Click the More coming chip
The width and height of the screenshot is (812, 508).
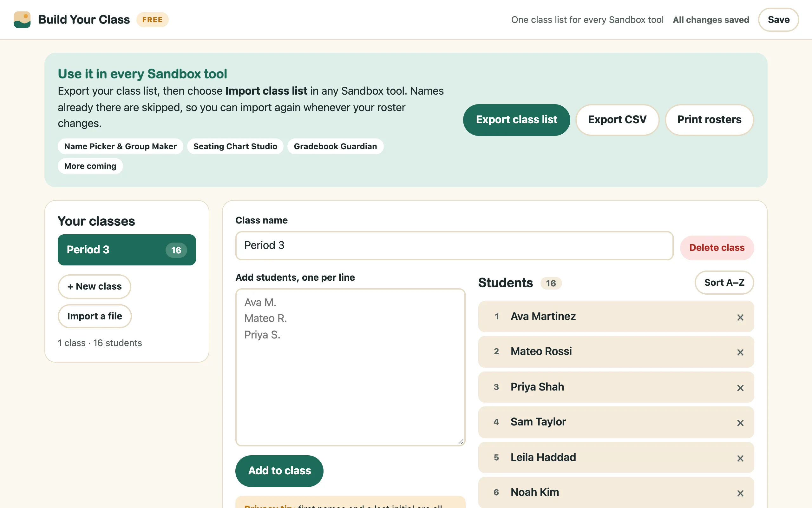[90, 166]
